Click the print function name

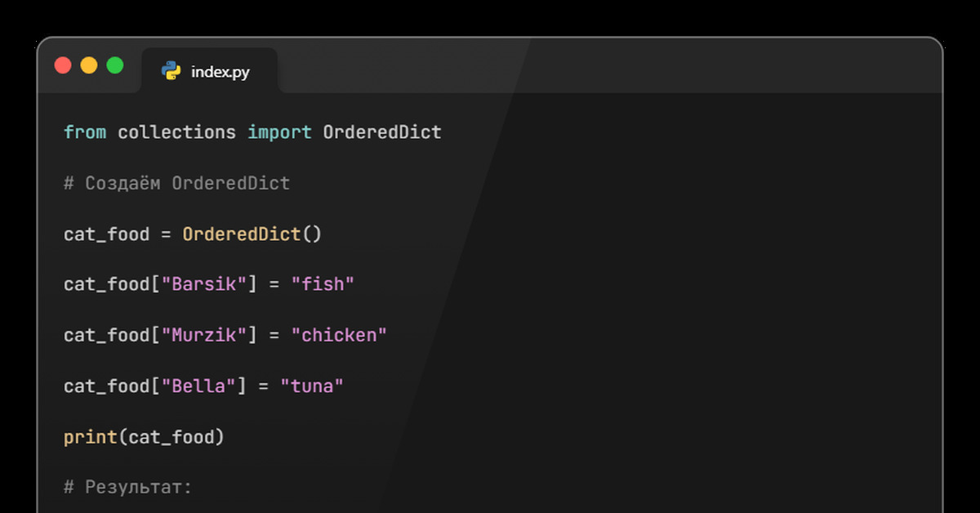click(91, 438)
